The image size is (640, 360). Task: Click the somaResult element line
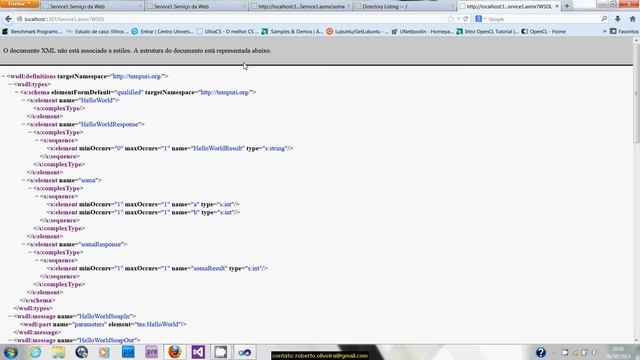157,268
